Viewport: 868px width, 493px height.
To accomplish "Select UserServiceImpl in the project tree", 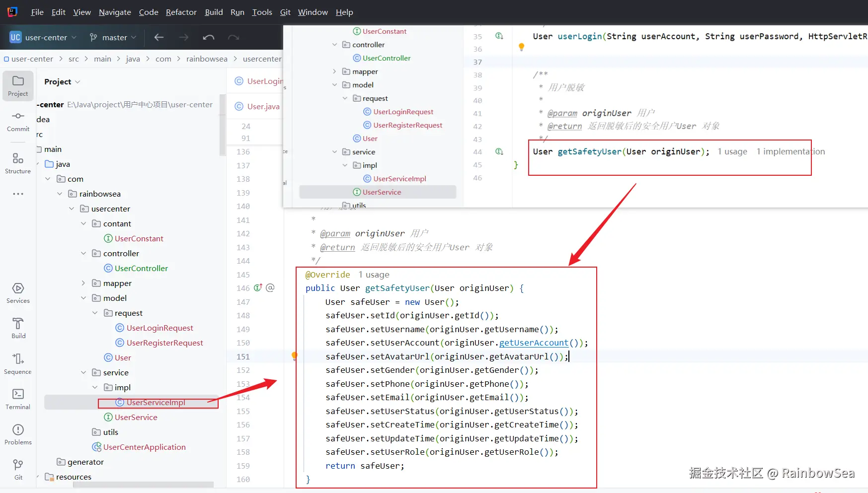I will [156, 402].
